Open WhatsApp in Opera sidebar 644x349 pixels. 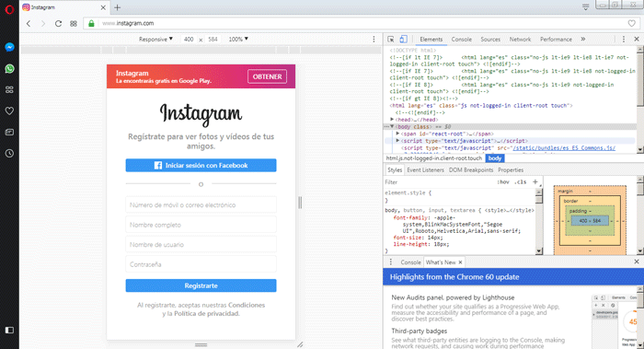[x=9, y=69]
